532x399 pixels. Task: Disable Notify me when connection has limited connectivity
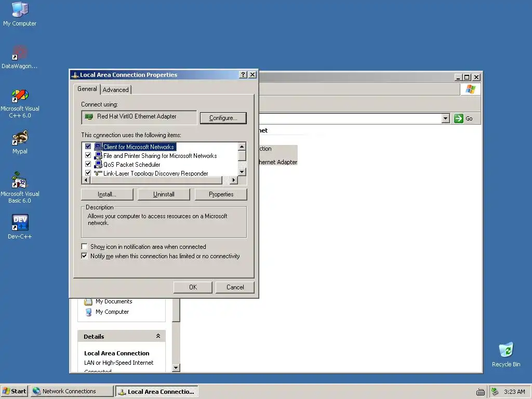point(85,256)
